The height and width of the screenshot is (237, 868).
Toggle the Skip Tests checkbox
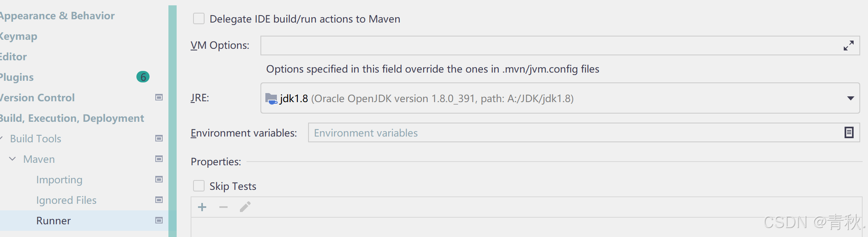(199, 186)
